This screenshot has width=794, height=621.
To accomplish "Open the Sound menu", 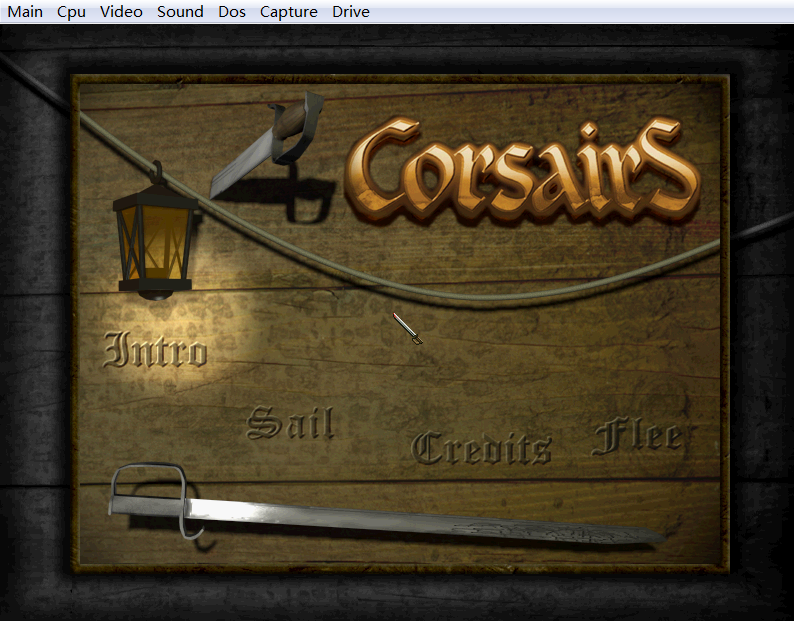I will pos(180,12).
